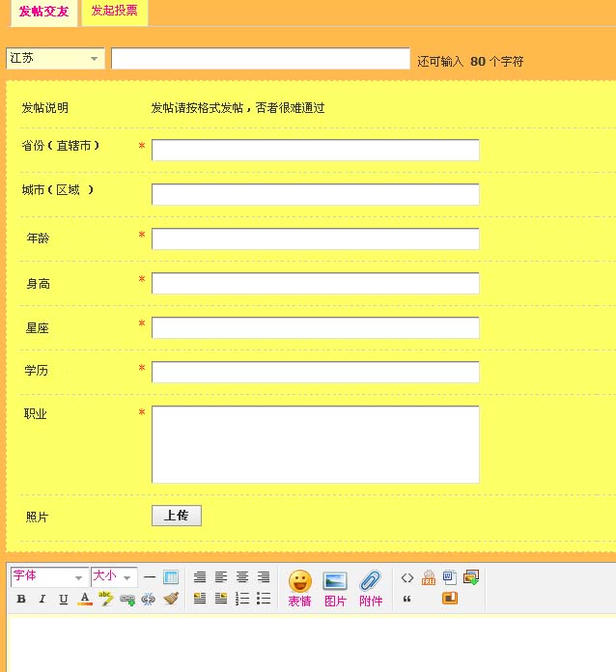Image resolution: width=616 pixels, height=672 pixels.
Task: Insert code block with angle brackets icon
Action: (x=407, y=577)
